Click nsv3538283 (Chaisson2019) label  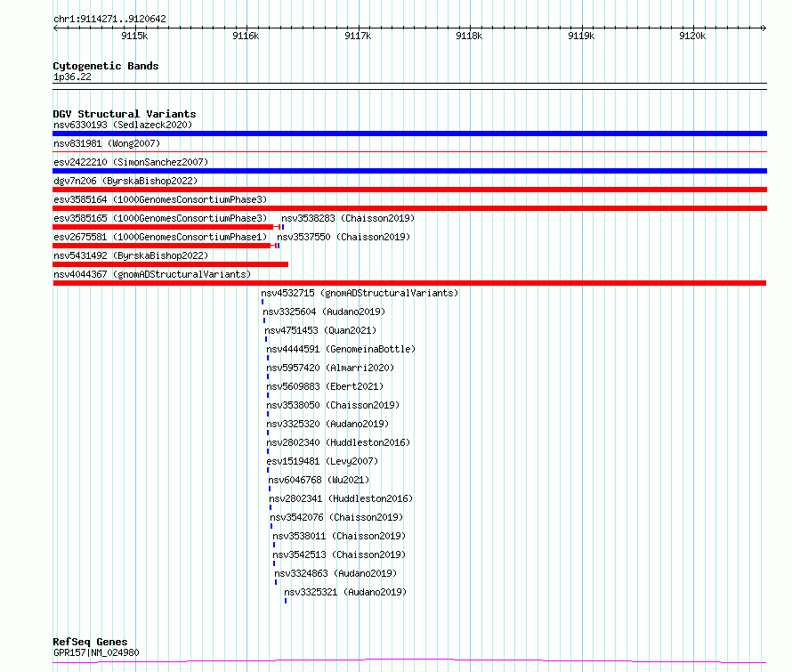[348, 218]
